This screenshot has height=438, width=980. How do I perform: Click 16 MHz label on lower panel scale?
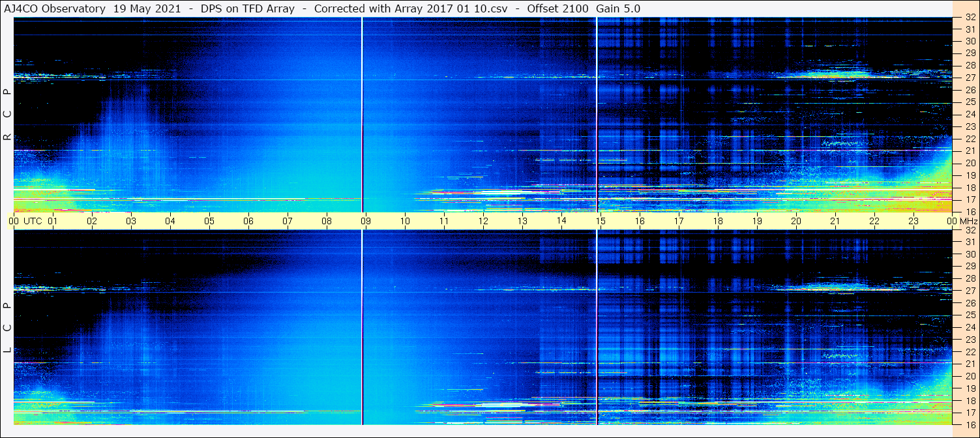(x=970, y=424)
